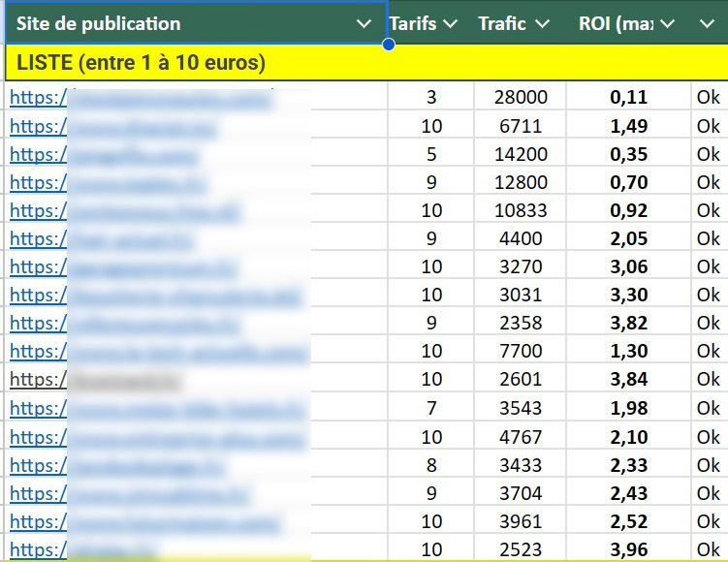Open the last column's filter dropdown
Viewport: 728px width, 562px height.
pyautogui.click(x=707, y=23)
